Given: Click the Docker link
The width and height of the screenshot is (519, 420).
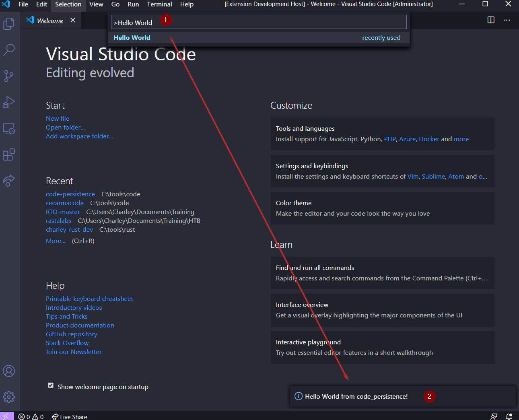Looking at the screenshot, I should click(x=429, y=139).
